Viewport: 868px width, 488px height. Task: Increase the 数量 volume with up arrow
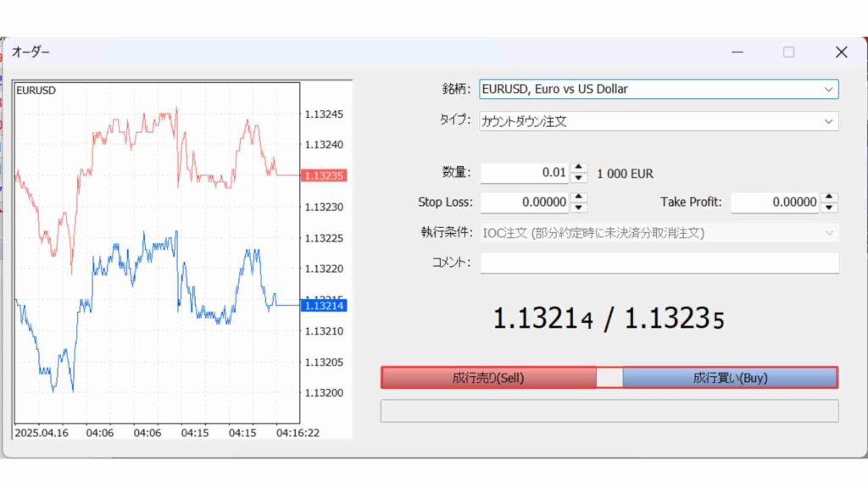click(x=577, y=169)
